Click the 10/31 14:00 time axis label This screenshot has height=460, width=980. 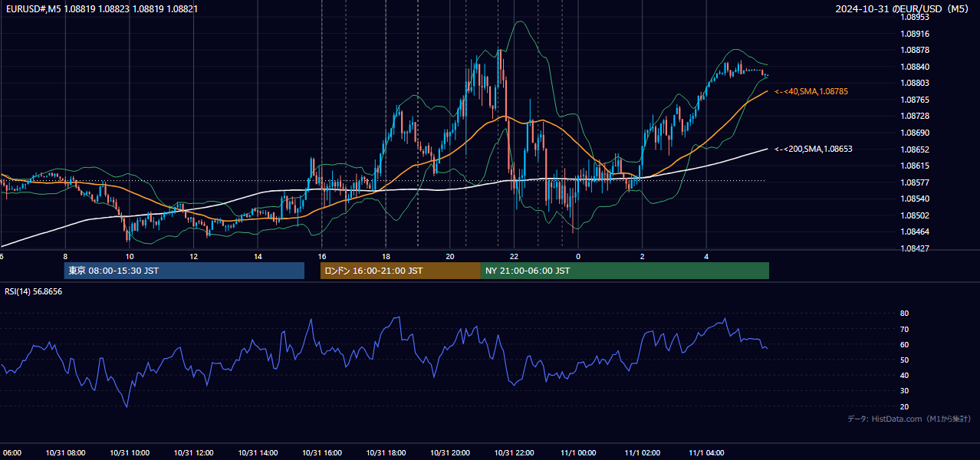[258, 453]
